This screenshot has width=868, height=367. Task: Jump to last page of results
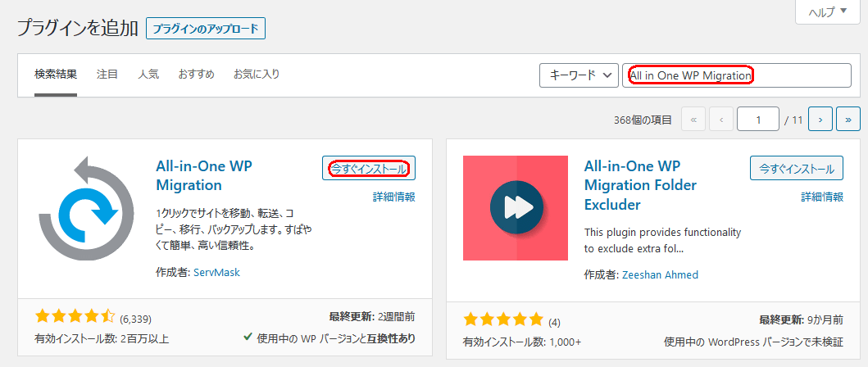[848, 120]
